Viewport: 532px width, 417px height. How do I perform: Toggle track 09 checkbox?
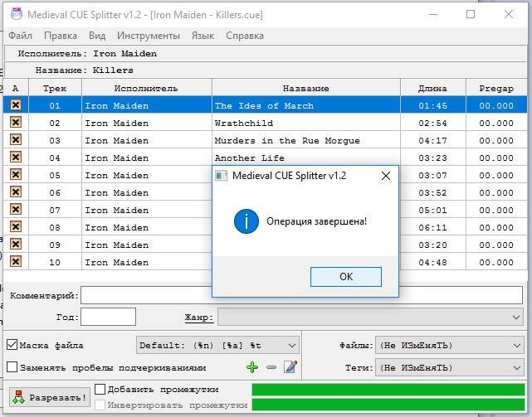16,244
